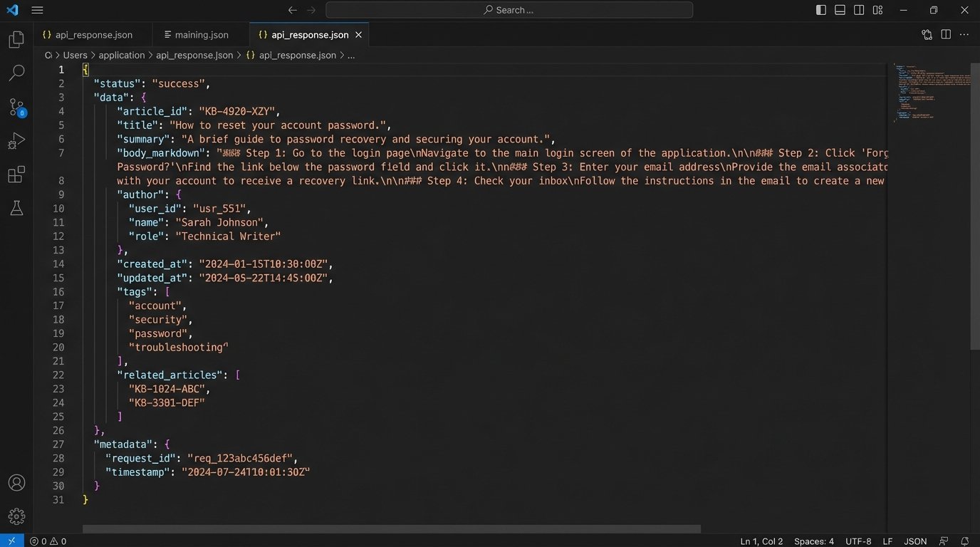
Task: Toggle the bottom Panel
Action: pyautogui.click(x=840, y=10)
